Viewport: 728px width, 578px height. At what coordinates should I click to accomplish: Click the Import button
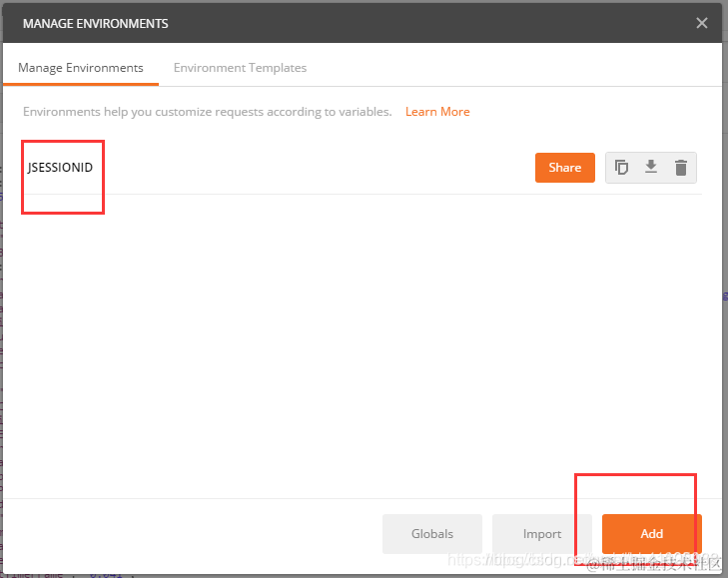pyautogui.click(x=542, y=534)
